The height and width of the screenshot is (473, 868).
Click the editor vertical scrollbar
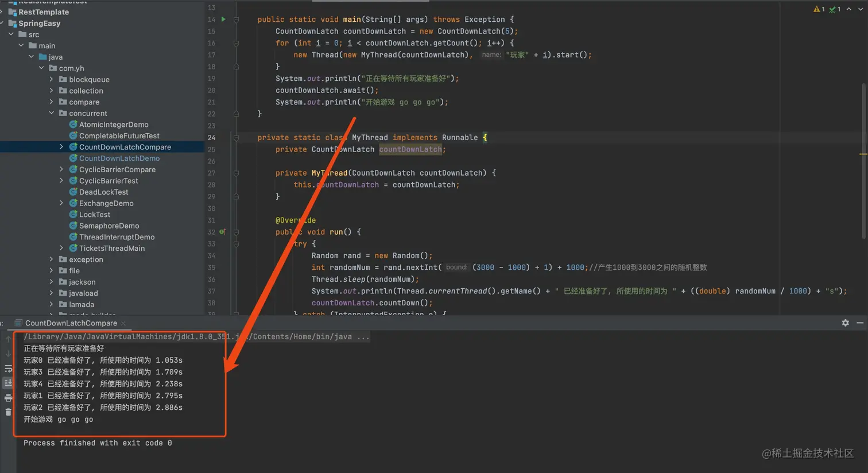tap(863, 161)
